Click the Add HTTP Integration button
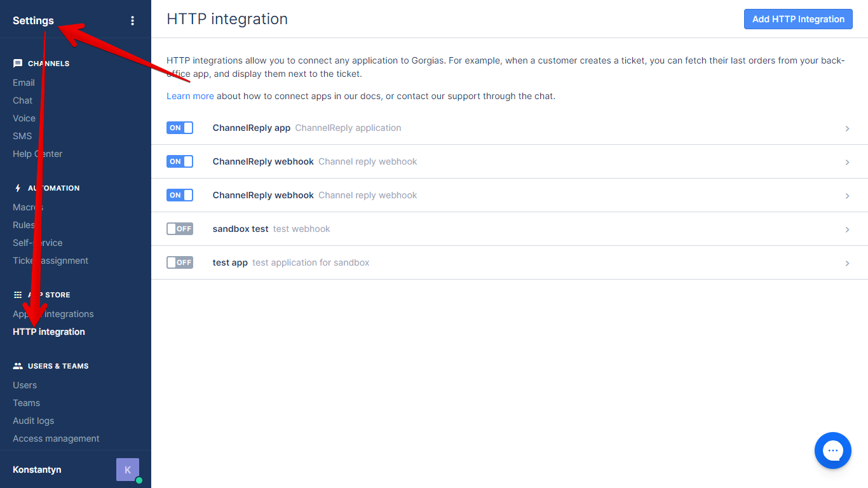Image resolution: width=868 pixels, height=488 pixels. (797, 19)
